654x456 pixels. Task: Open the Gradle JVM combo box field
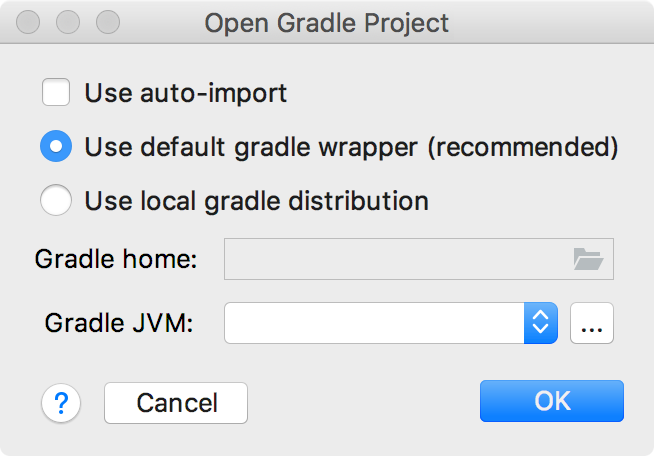coord(391,323)
